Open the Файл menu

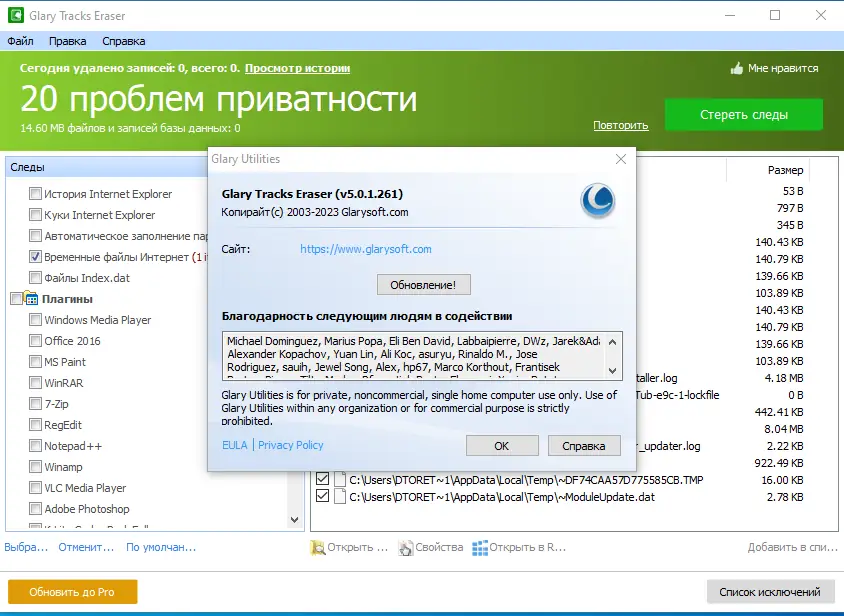click(x=20, y=41)
